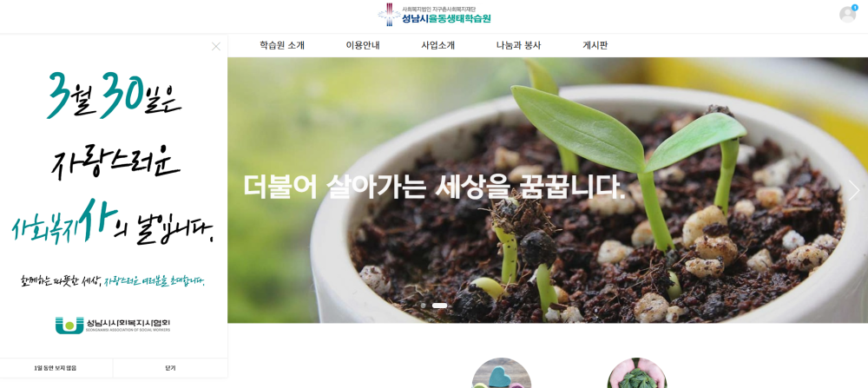This screenshot has width=868, height=388.
Task: Open the heart-shaped circular thumbnail
Action: 501,373
